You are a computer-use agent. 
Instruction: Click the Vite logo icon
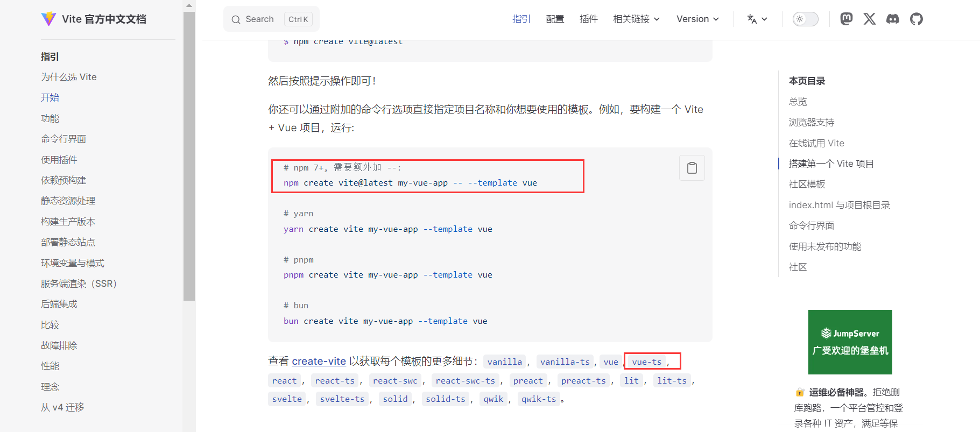(48, 19)
